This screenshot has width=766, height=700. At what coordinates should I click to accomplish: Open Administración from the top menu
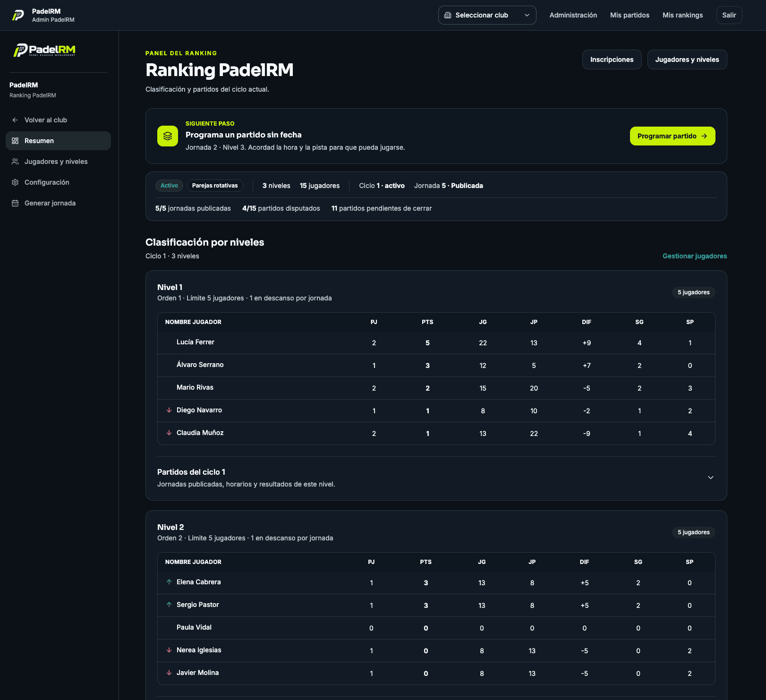pyautogui.click(x=573, y=15)
